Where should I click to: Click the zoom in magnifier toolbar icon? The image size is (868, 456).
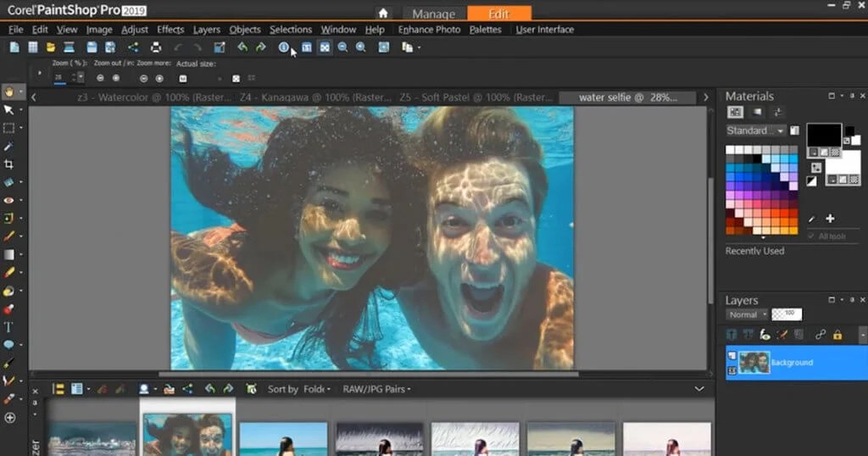[x=361, y=47]
